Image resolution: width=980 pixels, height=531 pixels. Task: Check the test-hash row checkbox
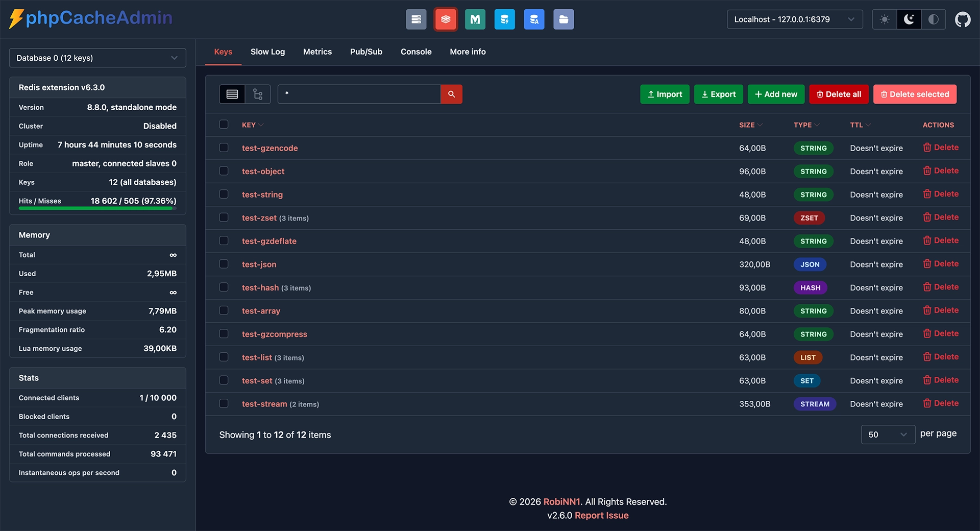[224, 287]
